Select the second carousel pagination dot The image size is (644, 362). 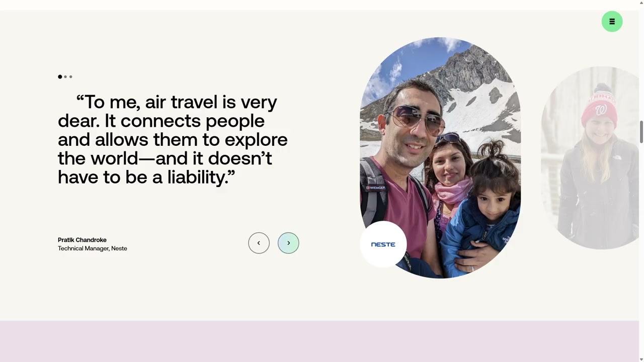[65, 77]
